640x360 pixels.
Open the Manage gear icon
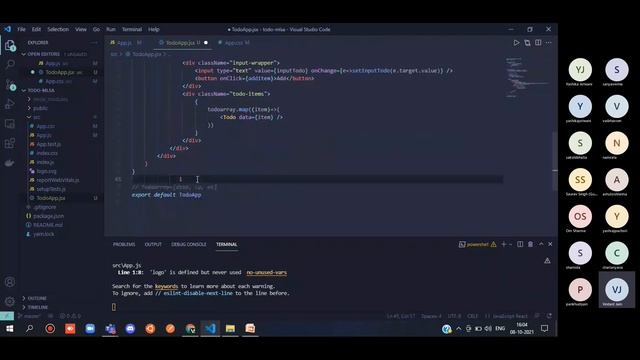(x=10, y=302)
